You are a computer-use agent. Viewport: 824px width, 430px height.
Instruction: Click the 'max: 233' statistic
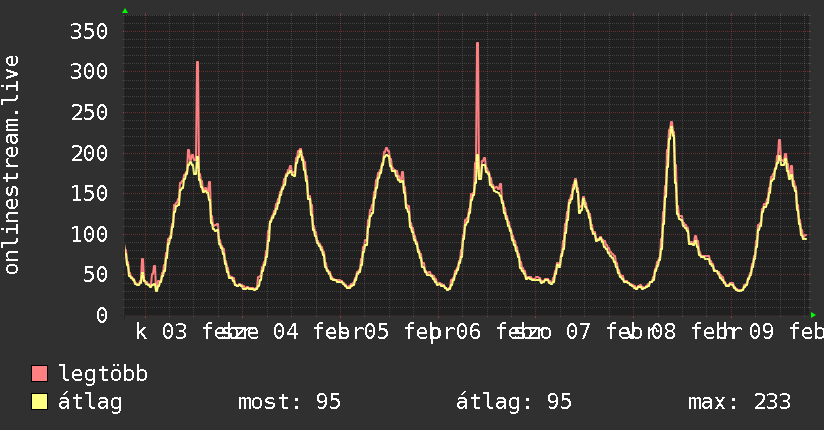pyautogui.click(x=739, y=402)
